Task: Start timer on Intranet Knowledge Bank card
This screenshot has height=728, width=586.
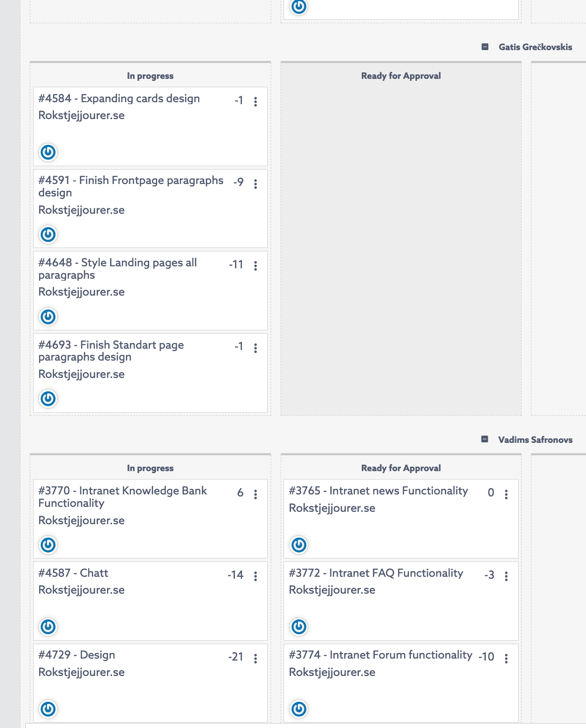Action: point(48,545)
